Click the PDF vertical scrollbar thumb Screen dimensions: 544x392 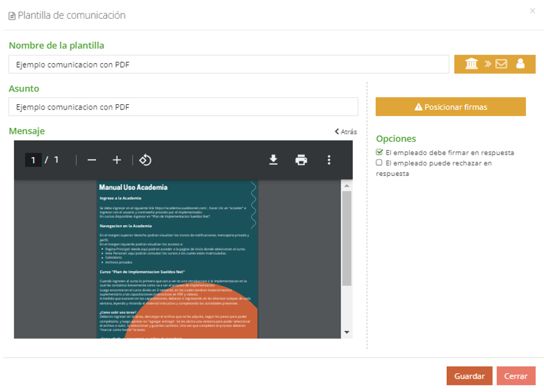pyautogui.click(x=346, y=239)
